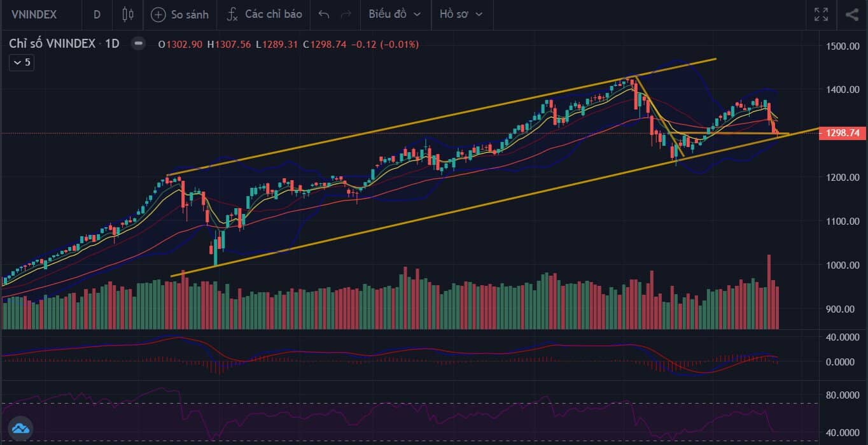Enter fullscreen with the expand-arrows icon
The image size is (868, 445).
pos(822,14)
